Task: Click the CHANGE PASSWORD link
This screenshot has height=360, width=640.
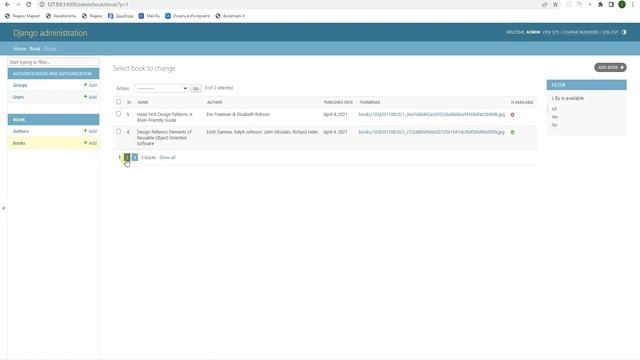Action: (580, 32)
